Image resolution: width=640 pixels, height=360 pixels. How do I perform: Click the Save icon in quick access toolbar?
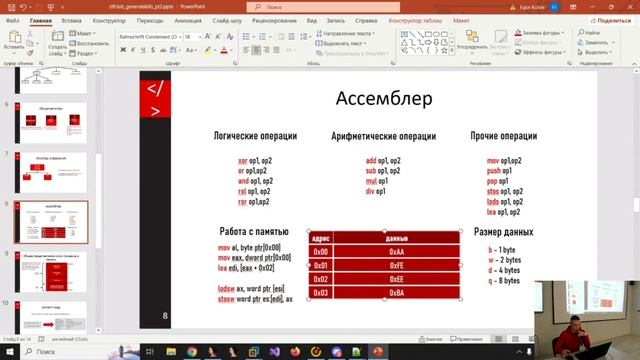click(x=11, y=7)
